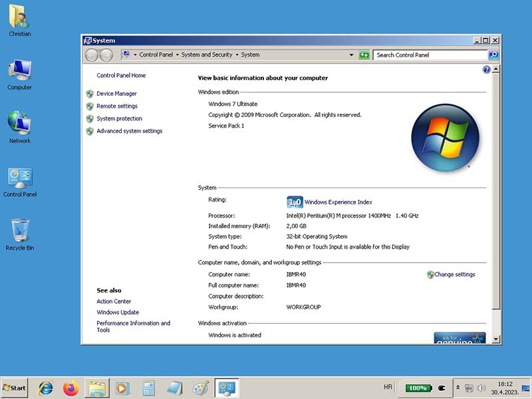The width and height of the screenshot is (532, 399).
Task: Open Paint from the taskbar
Action: coord(200,388)
